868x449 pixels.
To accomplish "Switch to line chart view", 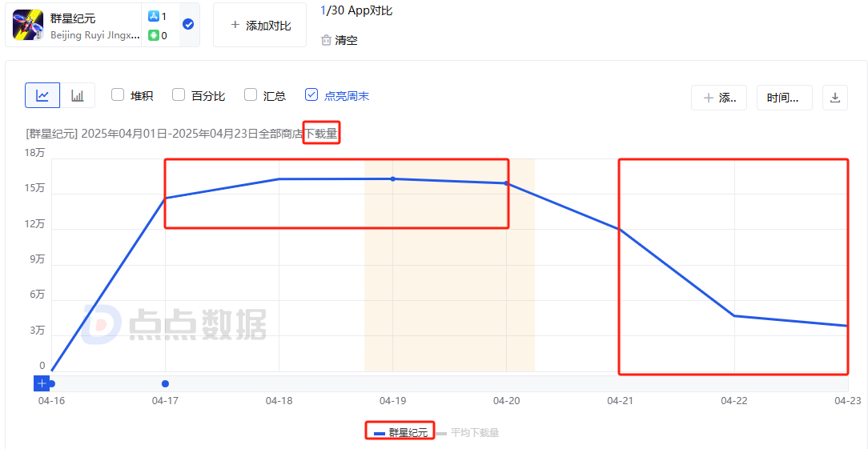I will (42, 95).
